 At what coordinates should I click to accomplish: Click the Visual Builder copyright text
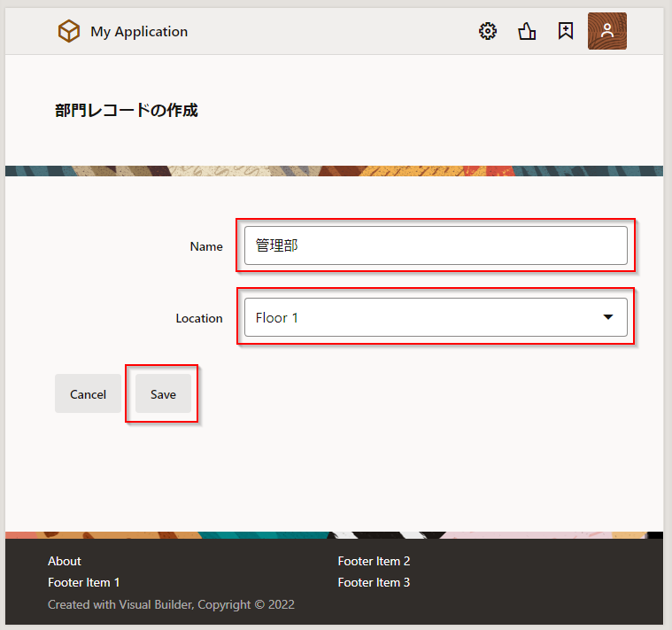point(171,604)
